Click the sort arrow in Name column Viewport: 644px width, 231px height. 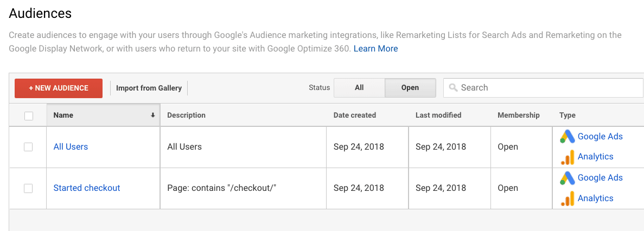click(153, 116)
